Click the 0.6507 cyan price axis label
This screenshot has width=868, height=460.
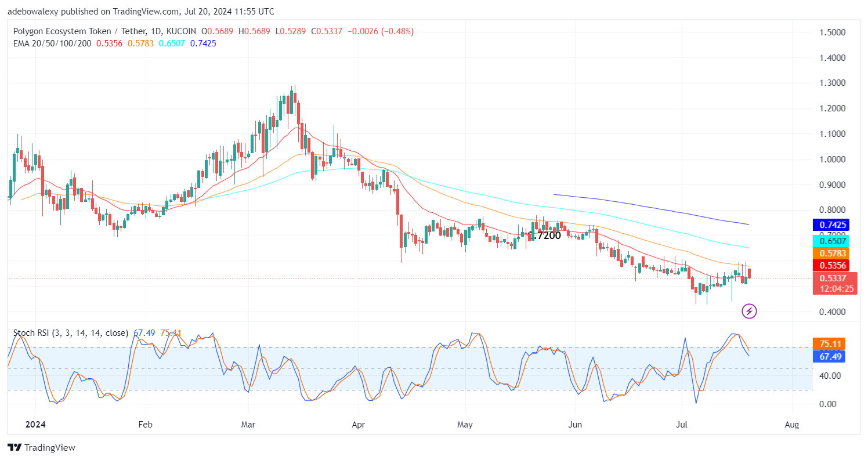pos(831,240)
